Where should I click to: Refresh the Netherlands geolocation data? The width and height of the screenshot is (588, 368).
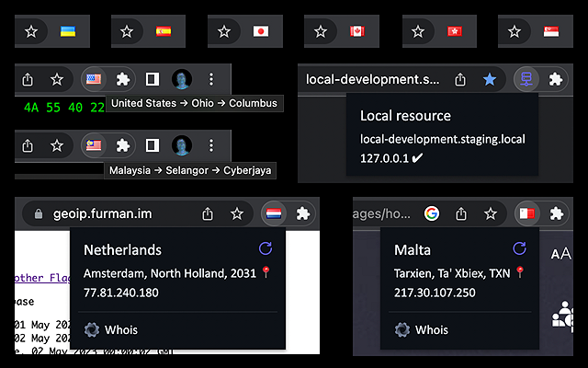coord(266,249)
